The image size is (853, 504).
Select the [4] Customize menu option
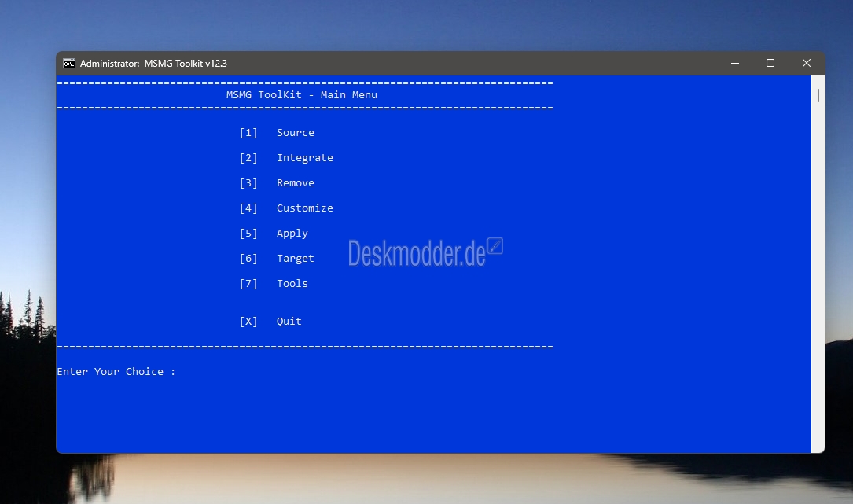pos(286,208)
